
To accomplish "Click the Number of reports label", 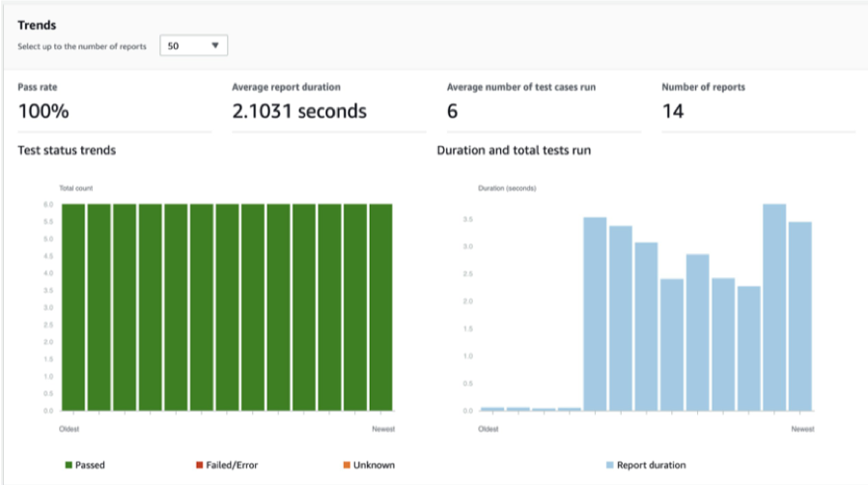I will coord(703,87).
